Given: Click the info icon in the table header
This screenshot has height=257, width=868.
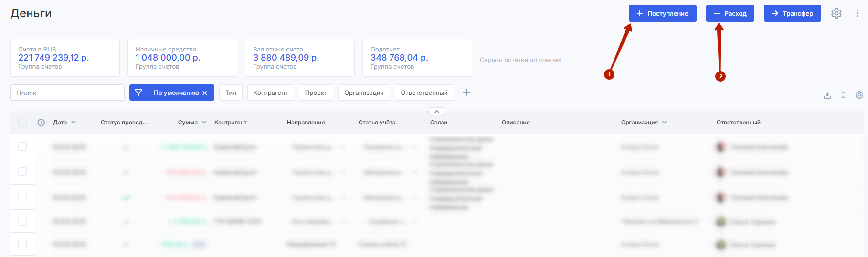Looking at the screenshot, I should (x=41, y=123).
